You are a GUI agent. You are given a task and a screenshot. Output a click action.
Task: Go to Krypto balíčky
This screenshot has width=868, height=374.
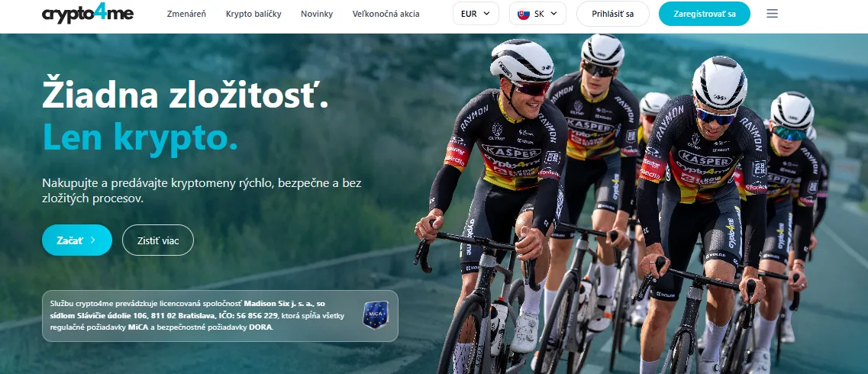point(253,14)
